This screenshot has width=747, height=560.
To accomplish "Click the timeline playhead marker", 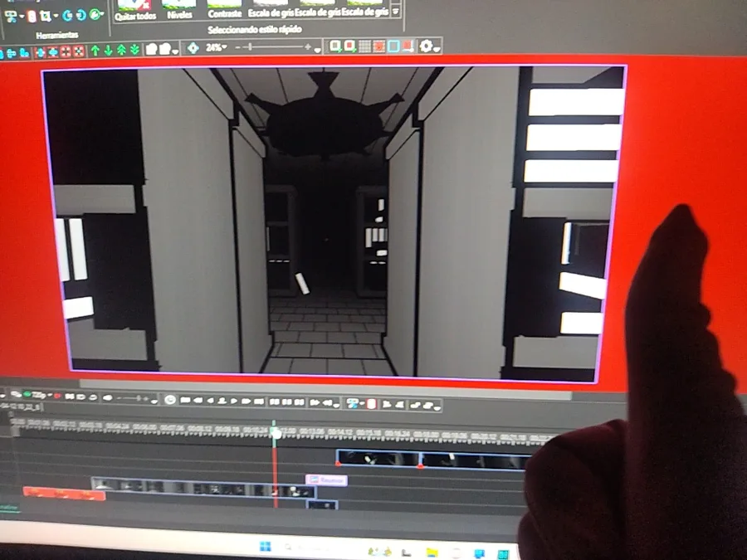I will 276,433.
